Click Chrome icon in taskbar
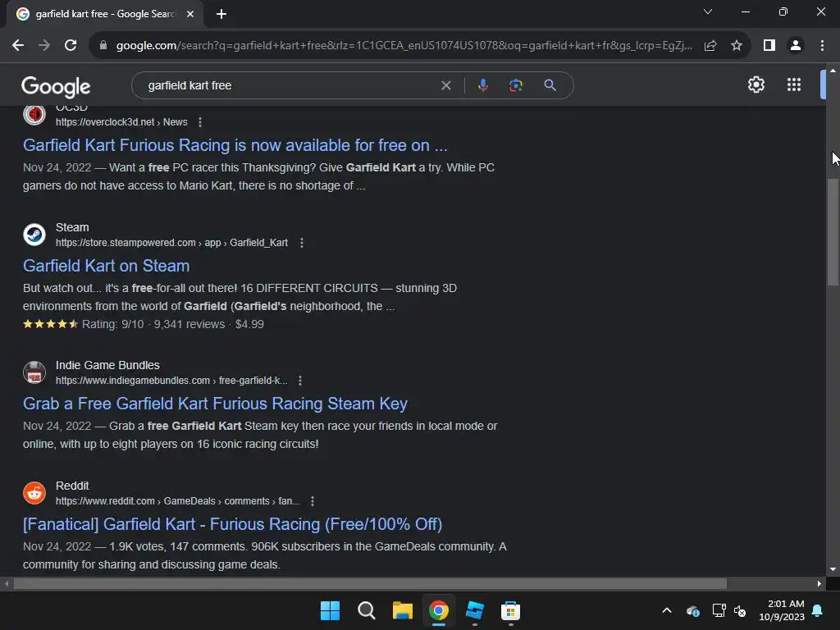The image size is (840, 630). pyautogui.click(x=439, y=610)
